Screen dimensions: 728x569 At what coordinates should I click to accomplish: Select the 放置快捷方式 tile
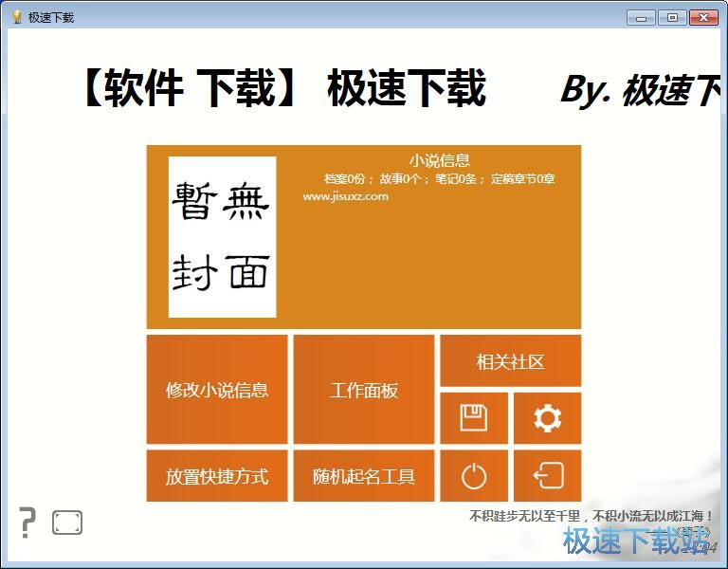pyautogui.click(x=217, y=476)
